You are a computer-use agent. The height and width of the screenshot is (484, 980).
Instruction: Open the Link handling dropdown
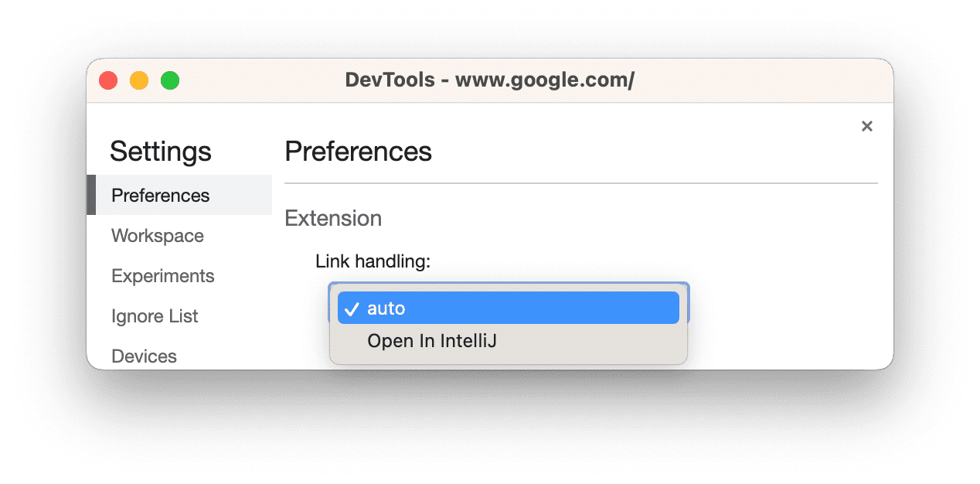(508, 308)
